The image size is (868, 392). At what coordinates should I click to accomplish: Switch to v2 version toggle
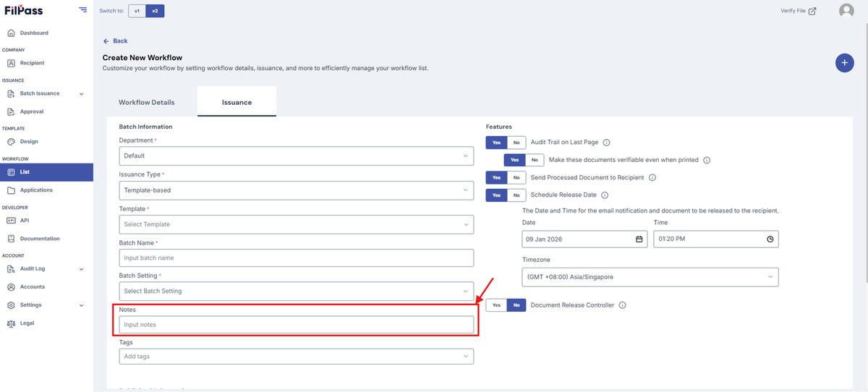click(155, 11)
